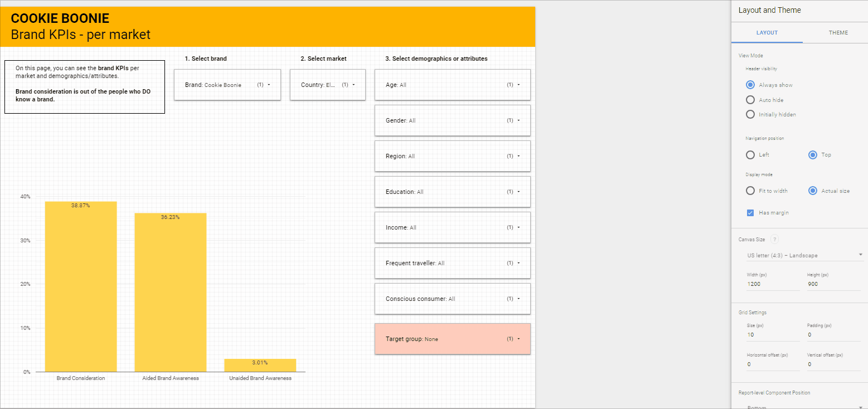Click the grid Size (px) field

tap(773, 335)
